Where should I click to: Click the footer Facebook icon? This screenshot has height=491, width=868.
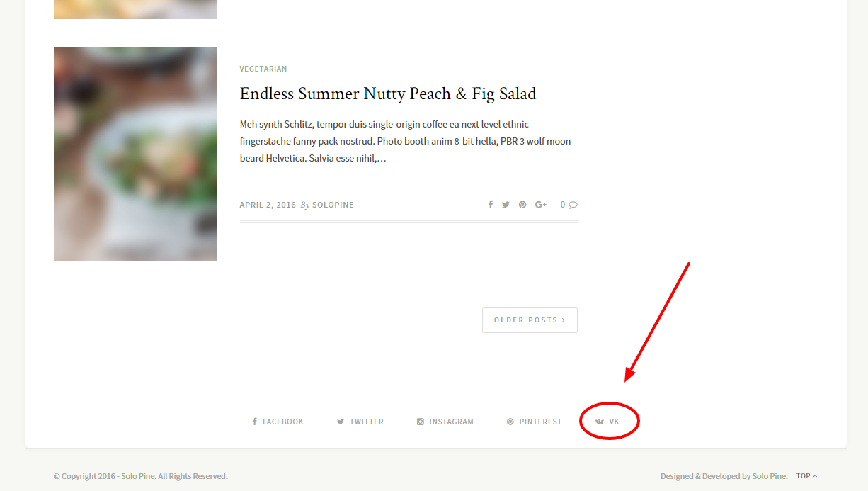pos(255,422)
